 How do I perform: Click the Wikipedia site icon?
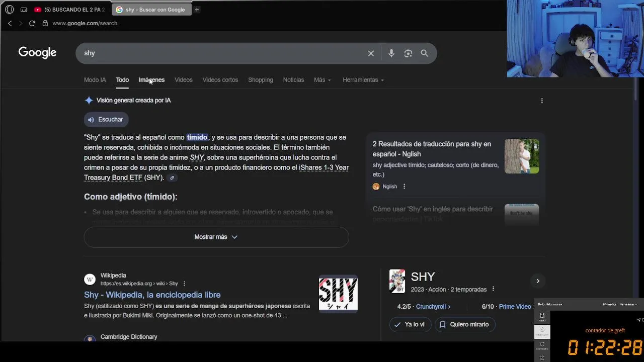(x=90, y=280)
